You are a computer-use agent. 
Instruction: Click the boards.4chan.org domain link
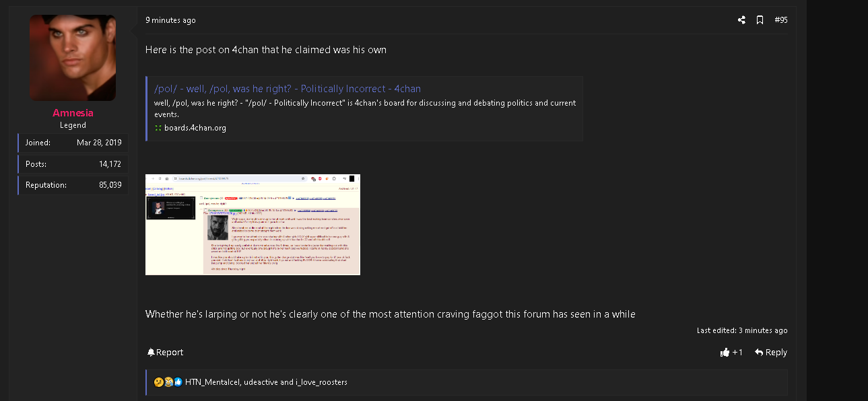[195, 128]
